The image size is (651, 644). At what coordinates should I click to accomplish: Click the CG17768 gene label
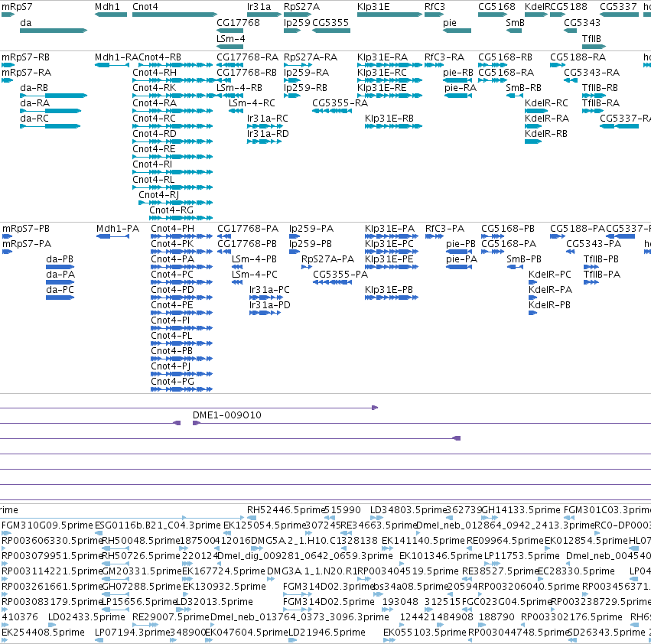pos(239,22)
